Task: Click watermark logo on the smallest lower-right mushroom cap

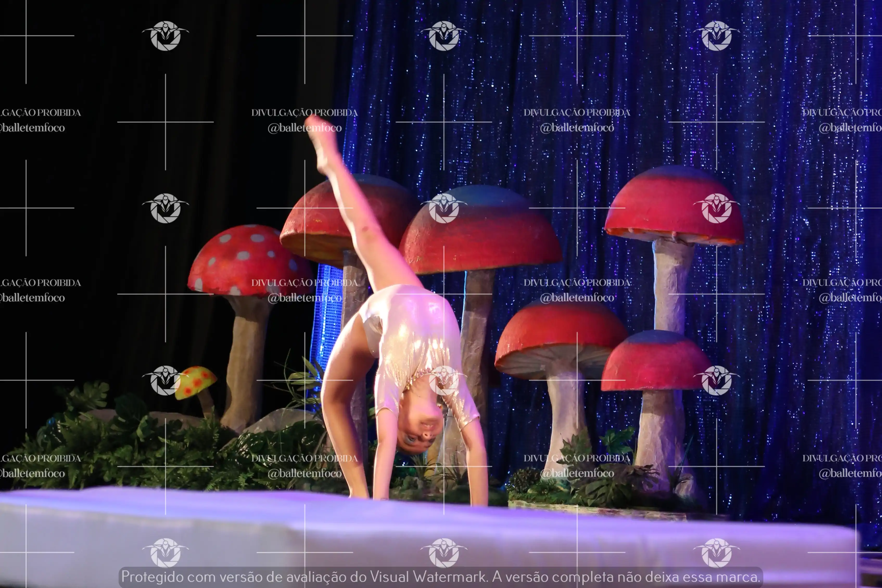Action: [x=716, y=381]
